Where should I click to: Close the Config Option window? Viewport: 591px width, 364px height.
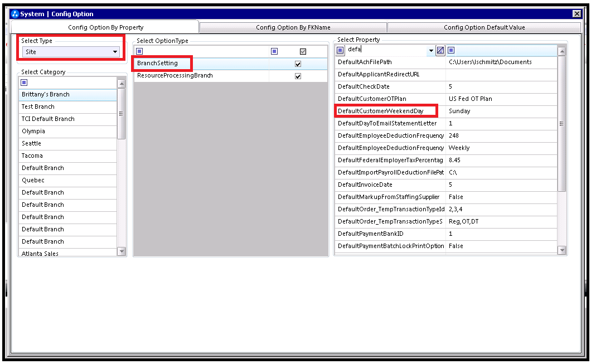pyautogui.click(x=577, y=14)
